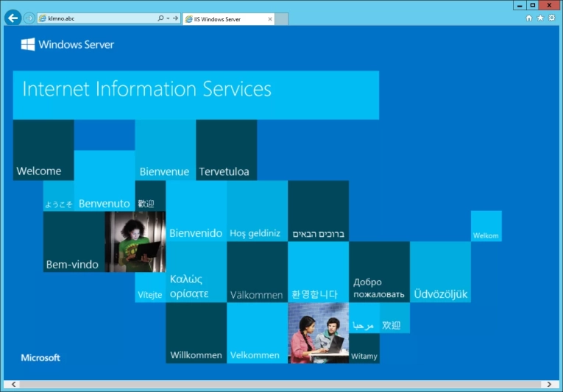Click the photo of person with laptop
The width and height of the screenshot is (563, 392).
pos(135,242)
